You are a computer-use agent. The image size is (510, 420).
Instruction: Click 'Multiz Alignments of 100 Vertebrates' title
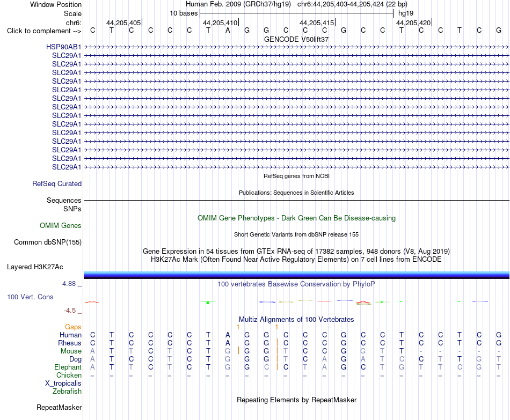296,320
